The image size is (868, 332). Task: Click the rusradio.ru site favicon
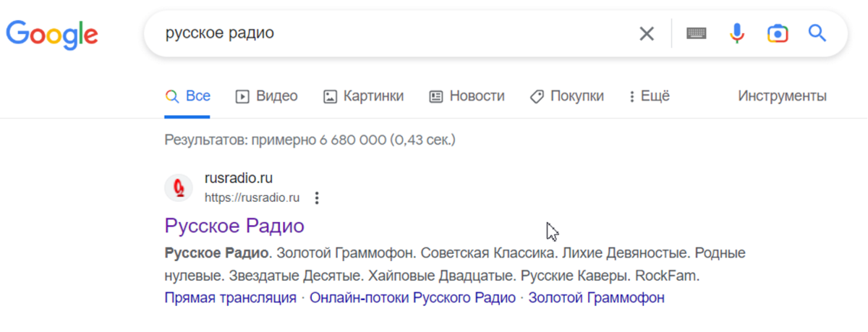point(179,188)
